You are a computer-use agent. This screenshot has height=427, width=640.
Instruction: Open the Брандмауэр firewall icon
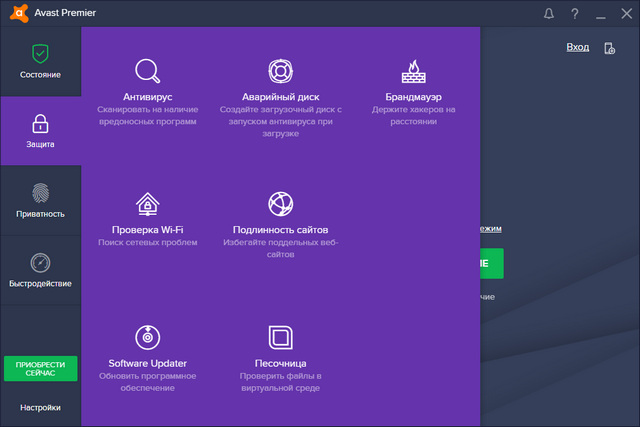pyautogui.click(x=413, y=72)
